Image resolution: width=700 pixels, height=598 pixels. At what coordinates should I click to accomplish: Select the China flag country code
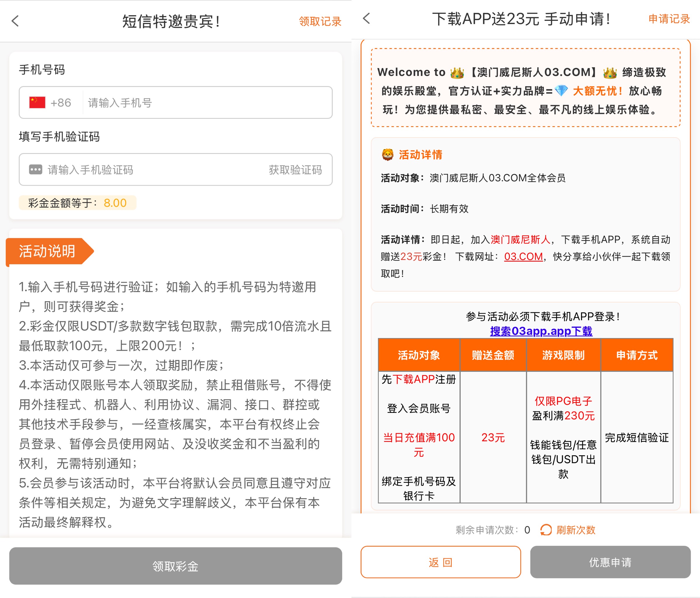click(37, 102)
